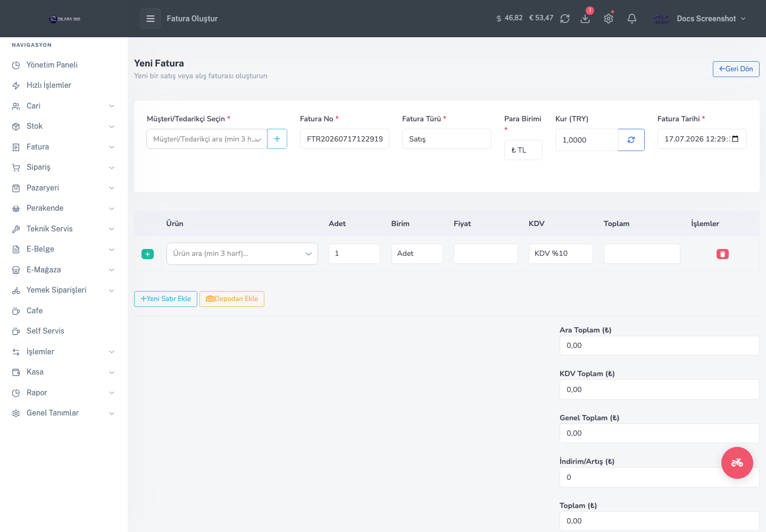This screenshot has width=766, height=532.
Task: Open the settings gear in the header
Action: tap(609, 19)
